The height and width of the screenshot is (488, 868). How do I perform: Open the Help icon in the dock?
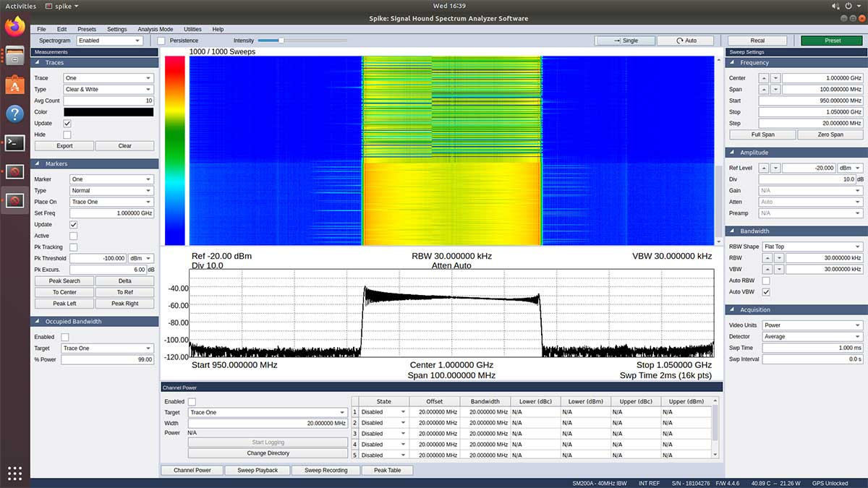tap(14, 114)
